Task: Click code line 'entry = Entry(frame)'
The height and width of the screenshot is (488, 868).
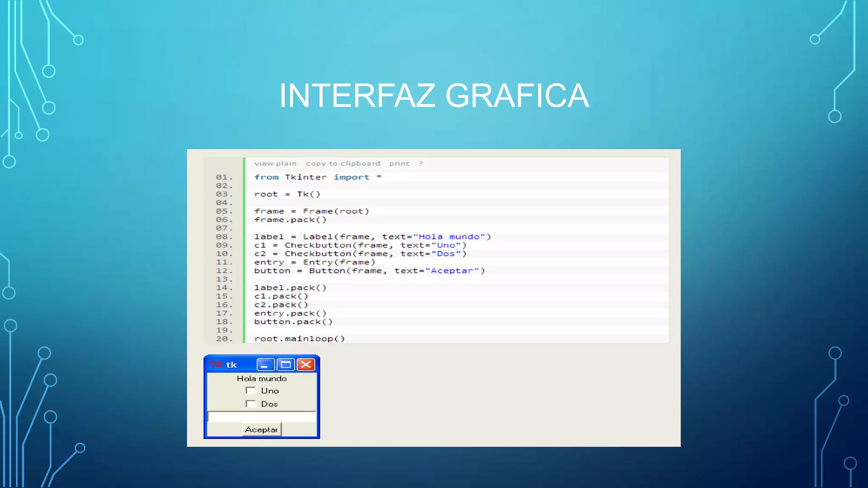Action: click(314, 262)
